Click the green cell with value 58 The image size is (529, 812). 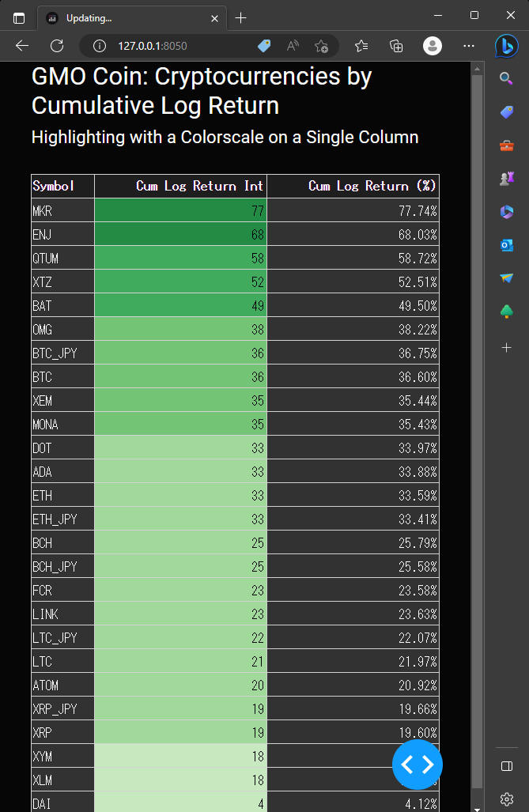pyautogui.click(x=181, y=258)
